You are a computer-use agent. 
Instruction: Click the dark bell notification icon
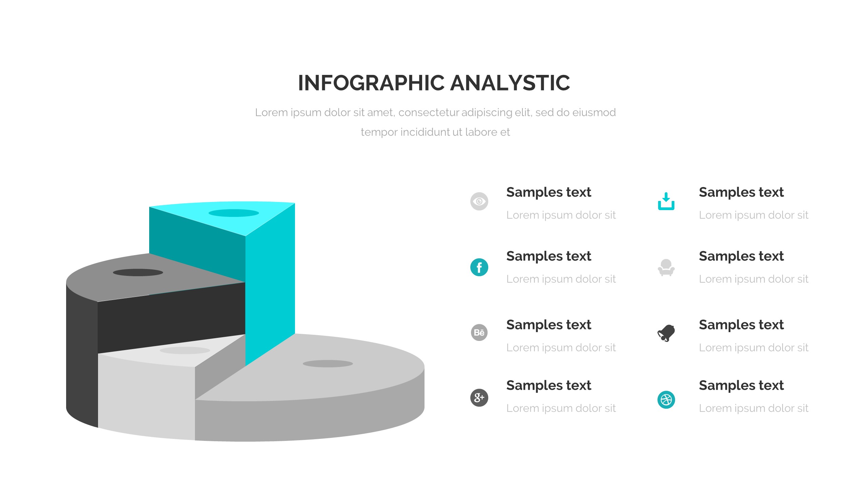(x=666, y=333)
